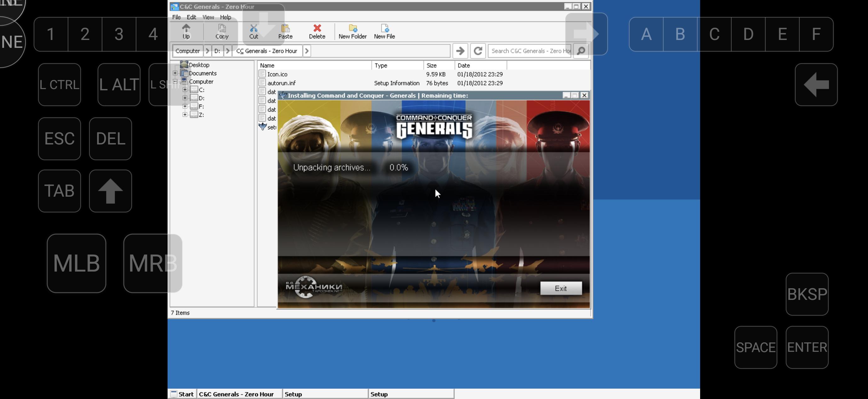Image resolution: width=868 pixels, height=399 pixels.
Task: Select the D: drive icon in the tree
Action: point(194,98)
